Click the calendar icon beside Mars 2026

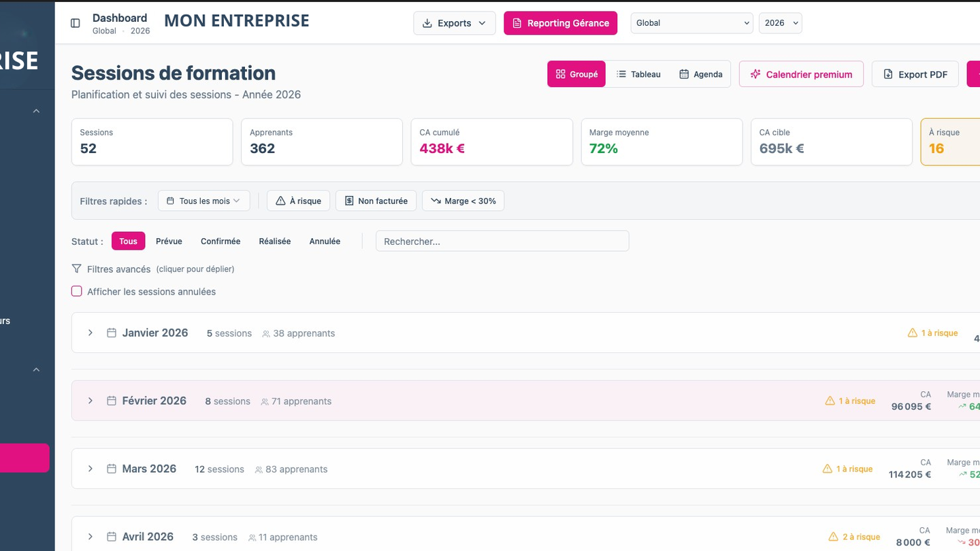coord(112,469)
